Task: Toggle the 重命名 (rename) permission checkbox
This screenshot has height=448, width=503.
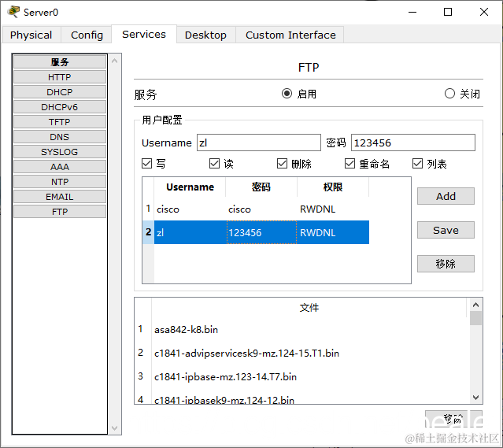Action: [x=350, y=163]
